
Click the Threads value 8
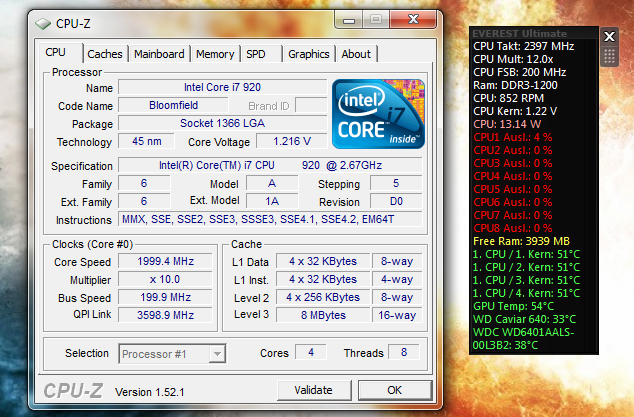point(404,352)
